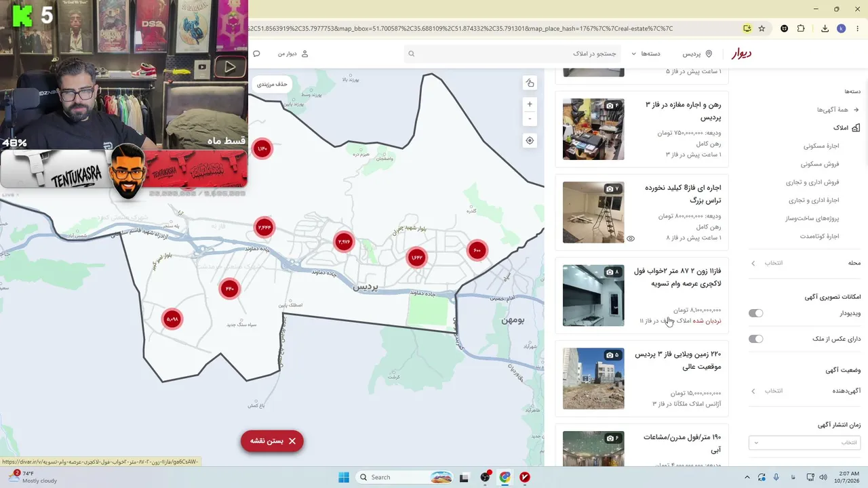Open Chrome downloads icon
This screenshot has width=868, height=488.
pyautogui.click(x=825, y=28)
